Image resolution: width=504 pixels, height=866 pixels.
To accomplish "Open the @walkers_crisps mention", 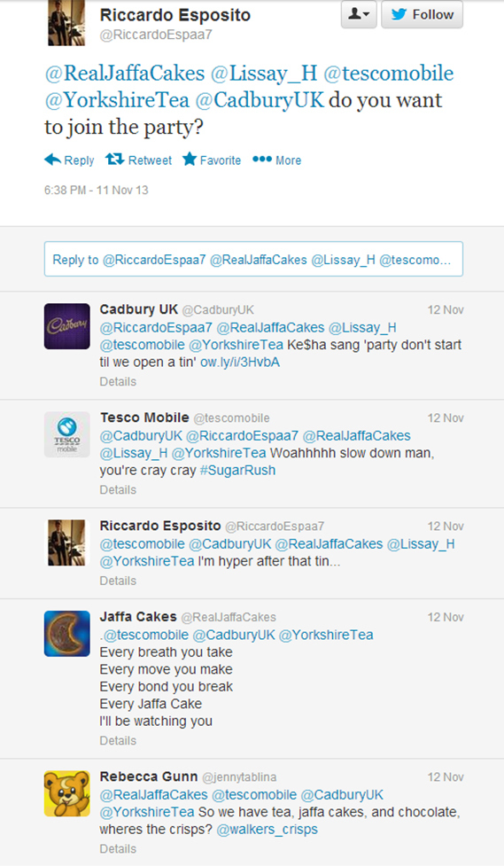I will click(x=268, y=830).
